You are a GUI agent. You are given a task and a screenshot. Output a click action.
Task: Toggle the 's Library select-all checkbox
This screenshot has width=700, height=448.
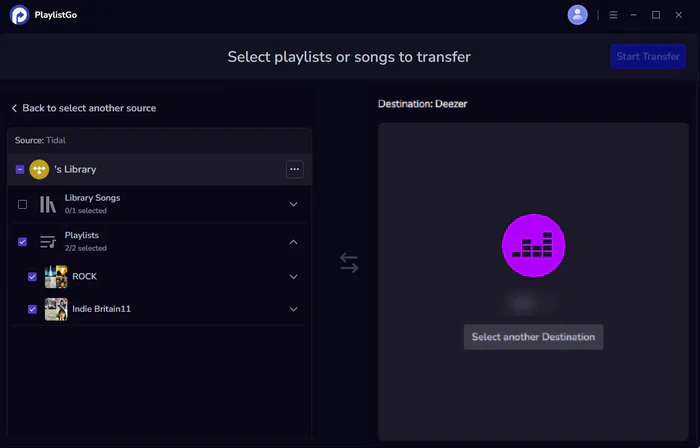(20, 170)
